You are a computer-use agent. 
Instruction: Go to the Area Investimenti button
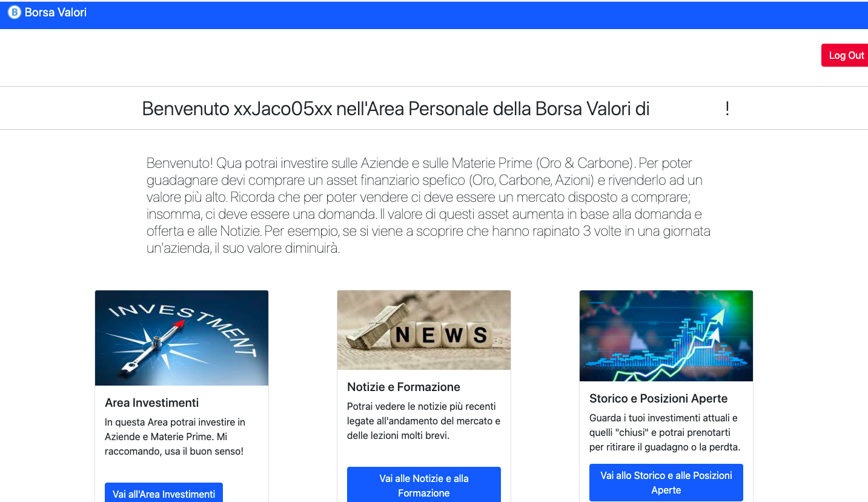[x=164, y=493]
